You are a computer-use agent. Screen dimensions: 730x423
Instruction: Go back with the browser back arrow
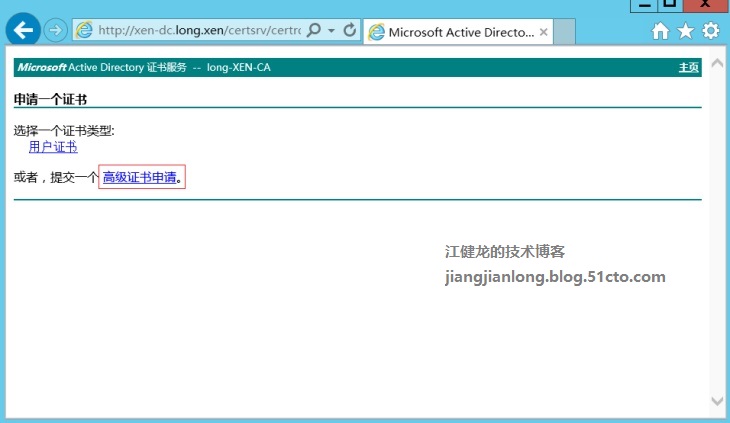pyautogui.click(x=23, y=30)
